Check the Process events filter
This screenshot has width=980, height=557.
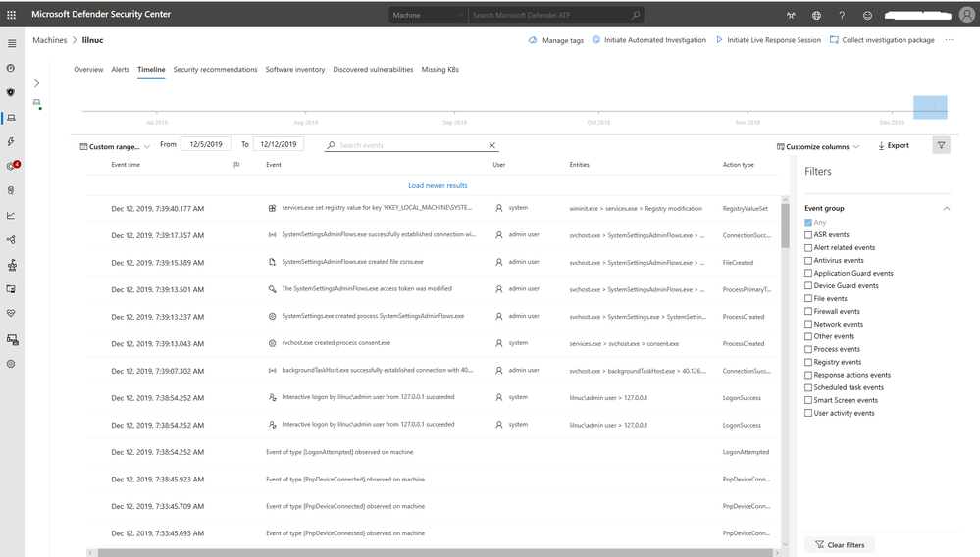808,350
